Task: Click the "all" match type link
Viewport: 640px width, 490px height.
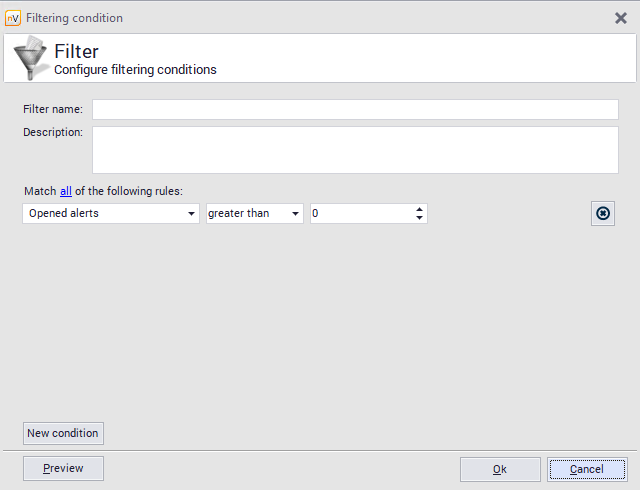Action: (x=66, y=191)
